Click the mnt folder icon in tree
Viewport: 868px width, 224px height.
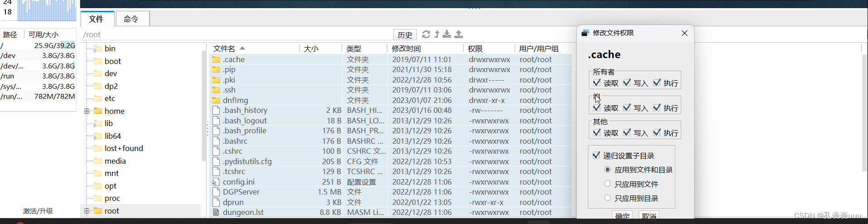coord(97,173)
